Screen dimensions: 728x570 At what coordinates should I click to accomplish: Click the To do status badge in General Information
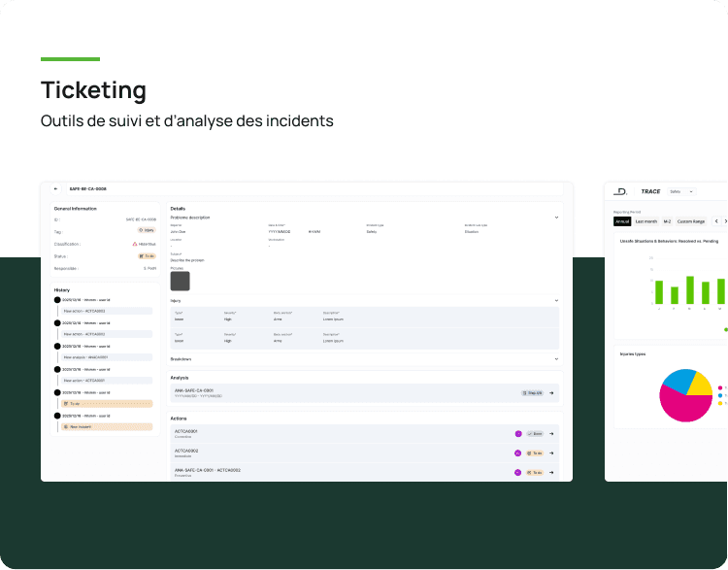coord(147,256)
